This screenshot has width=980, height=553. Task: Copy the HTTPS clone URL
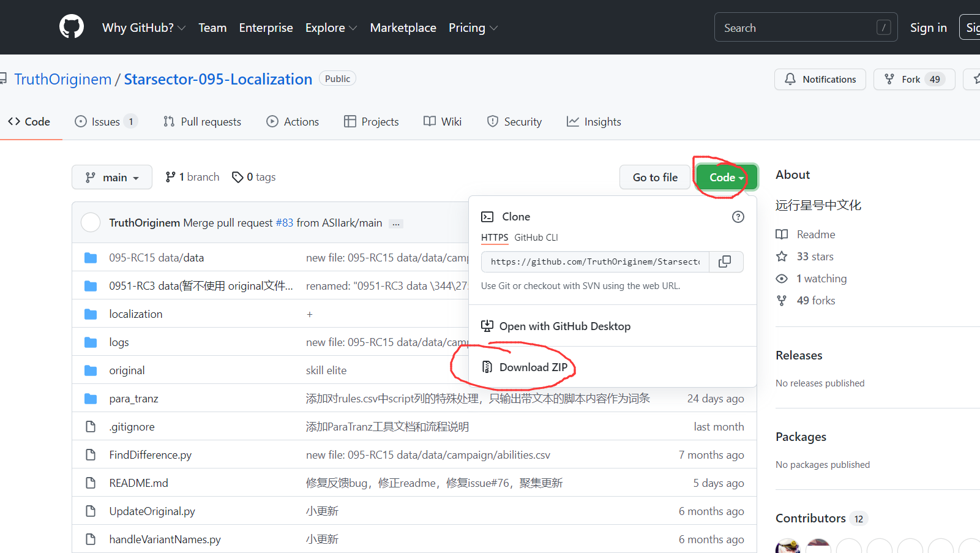pyautogui.click(x=725, y=261)
